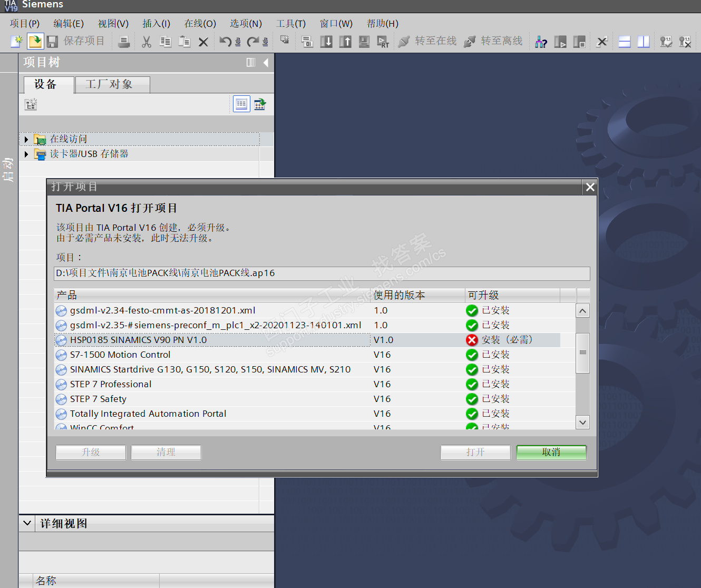
Task: Click the project tree refresh-view icon
Action: click(260, 104)
